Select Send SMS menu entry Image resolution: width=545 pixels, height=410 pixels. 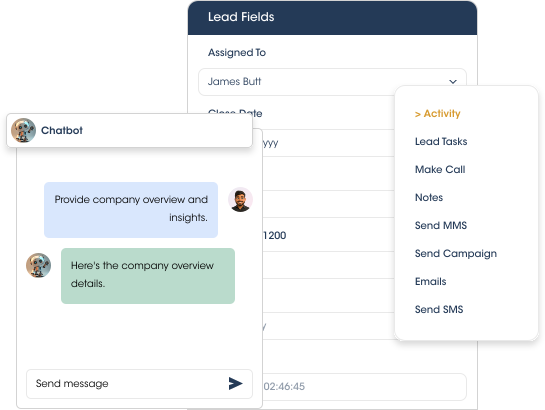pyautogui.click(x=439, y=309)
